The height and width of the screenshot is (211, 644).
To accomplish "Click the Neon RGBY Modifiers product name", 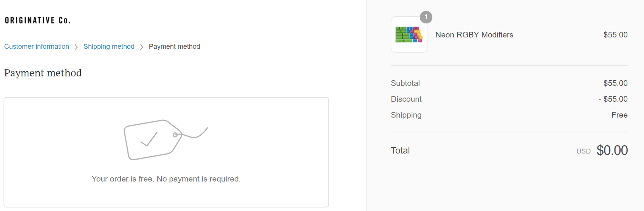I will click(474, 35).
